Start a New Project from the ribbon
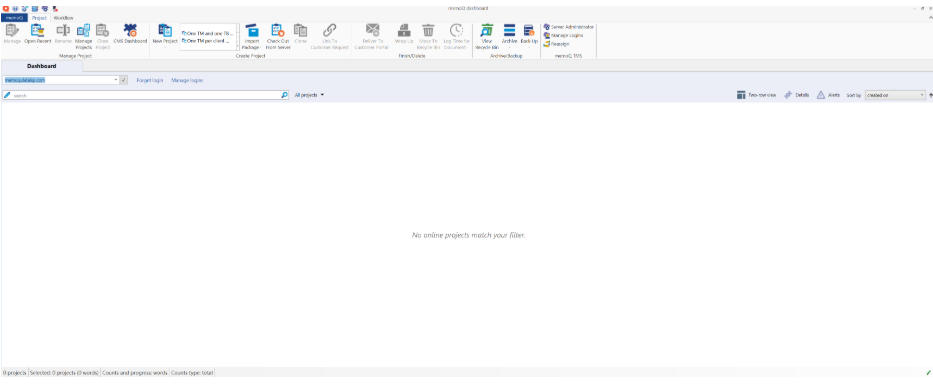This screenshot has width=933, height=386. tap(165, 34)
